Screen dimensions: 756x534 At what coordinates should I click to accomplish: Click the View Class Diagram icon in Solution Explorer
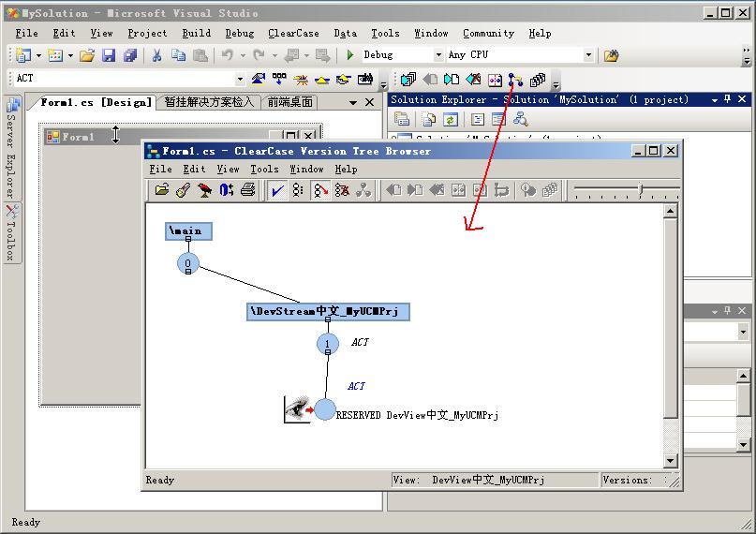click(x=520, y=119)
